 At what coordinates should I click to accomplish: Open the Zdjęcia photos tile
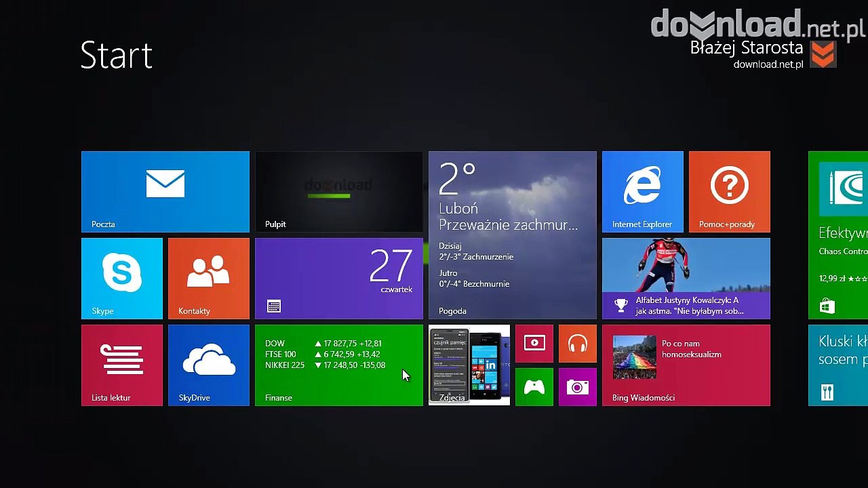click(469, 365)
